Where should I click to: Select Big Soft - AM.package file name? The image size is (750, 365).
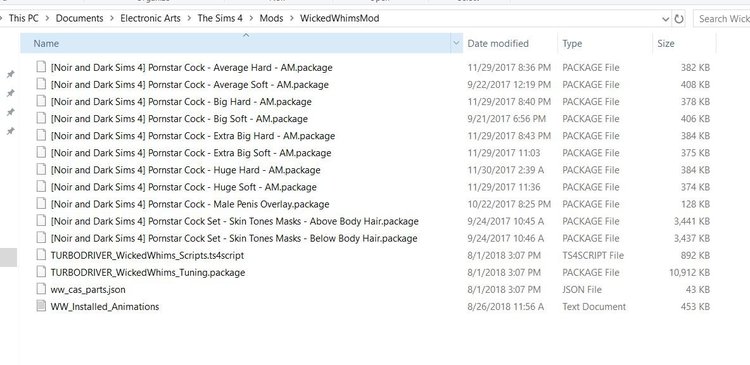(x=179, y=119)
